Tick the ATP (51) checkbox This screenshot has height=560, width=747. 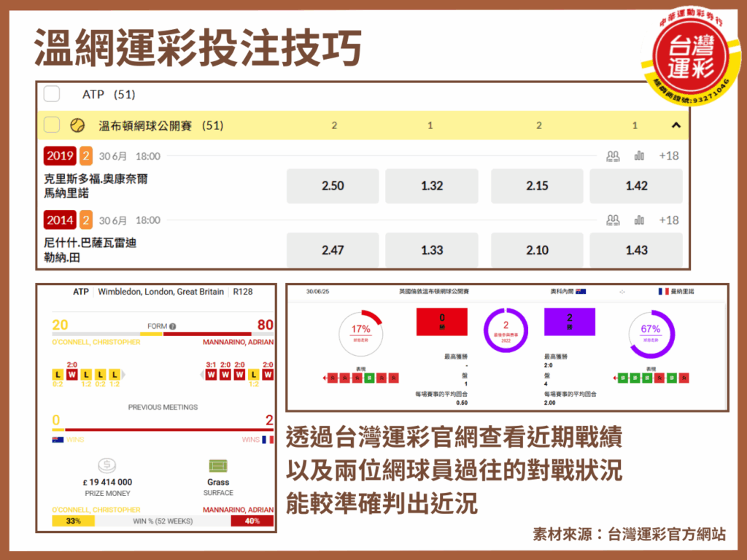[x=52, y=94]
